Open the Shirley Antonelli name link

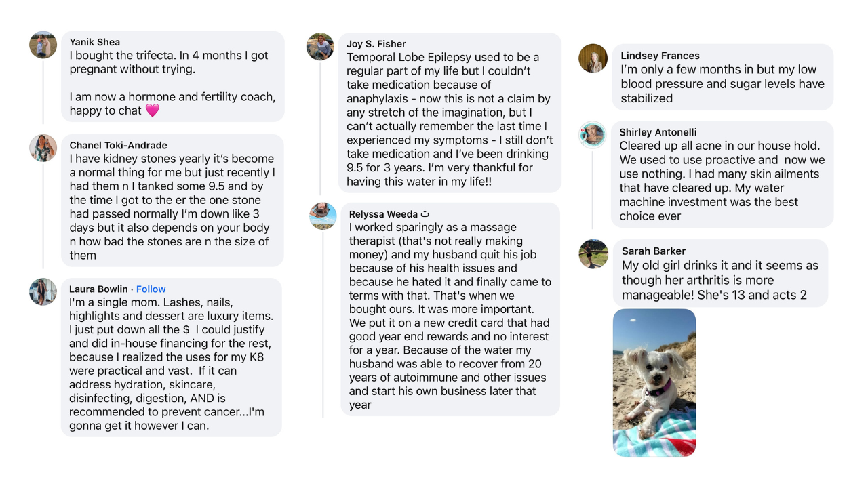[658, 132]
